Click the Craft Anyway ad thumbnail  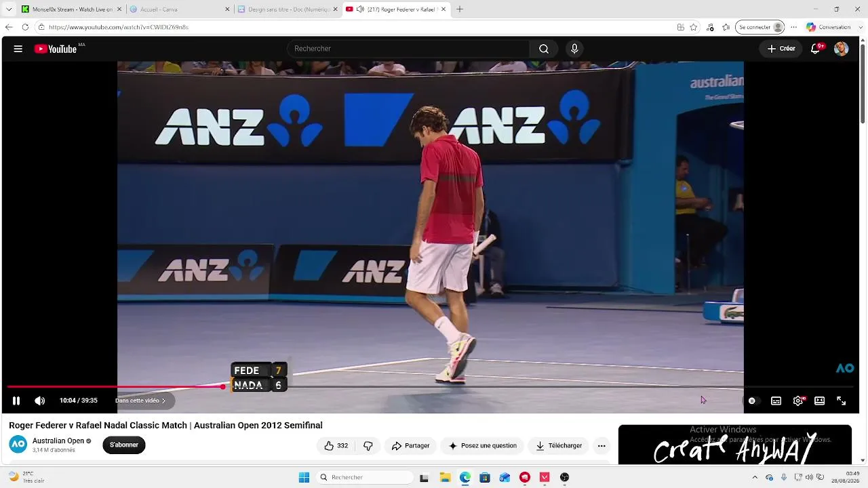click(735, 445)
